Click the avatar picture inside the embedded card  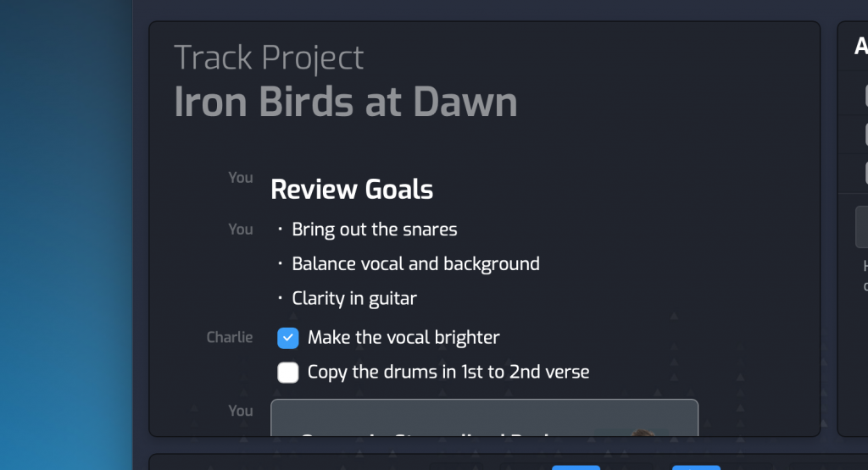646,434
